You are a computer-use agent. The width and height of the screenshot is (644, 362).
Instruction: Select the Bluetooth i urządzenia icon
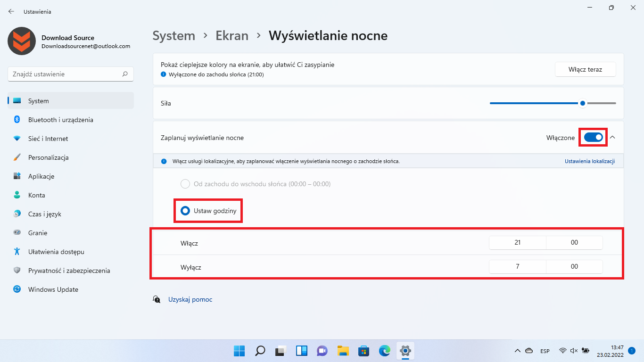pos(17,120)
